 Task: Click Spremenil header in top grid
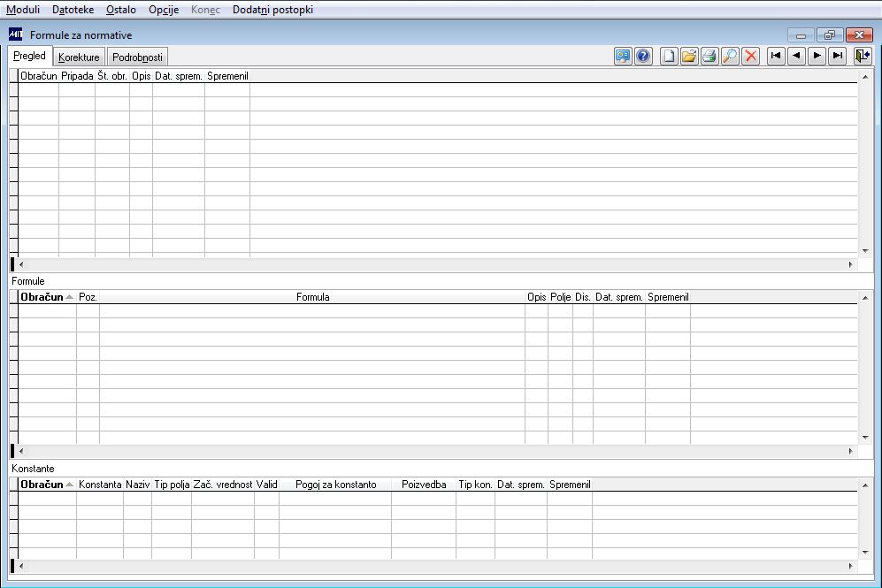click(x=227, y=76)
